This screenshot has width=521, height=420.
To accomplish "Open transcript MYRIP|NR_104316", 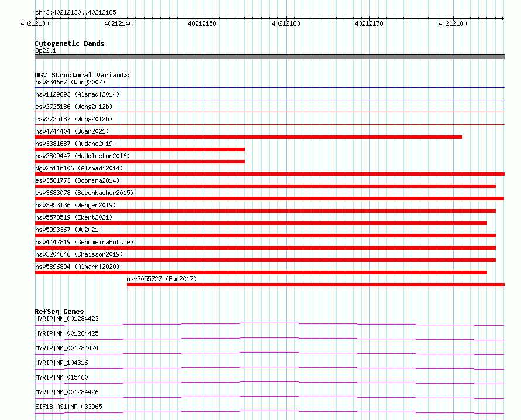I will click(x=61, y=363).
